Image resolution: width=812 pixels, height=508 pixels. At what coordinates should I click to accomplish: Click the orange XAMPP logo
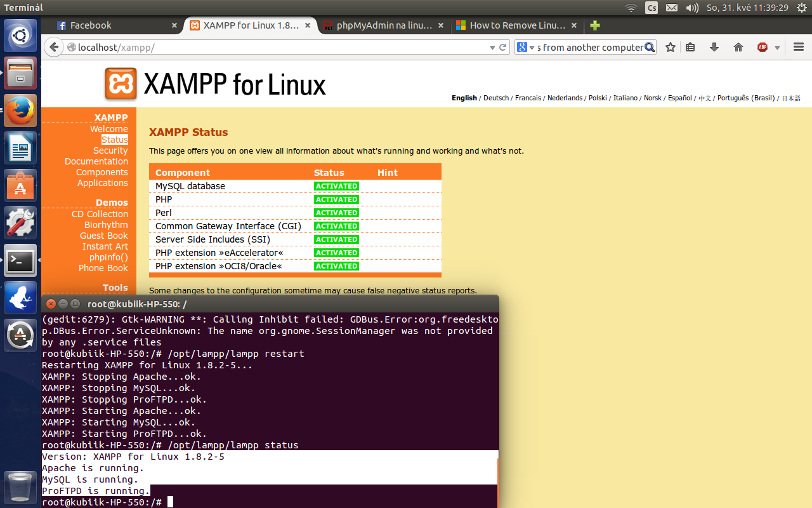click(x=121, y=84)
